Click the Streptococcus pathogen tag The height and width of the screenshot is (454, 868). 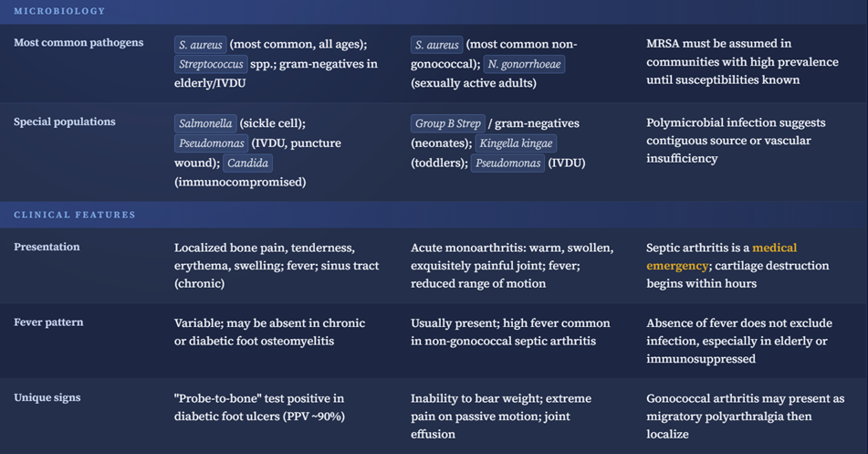(211, 64)
